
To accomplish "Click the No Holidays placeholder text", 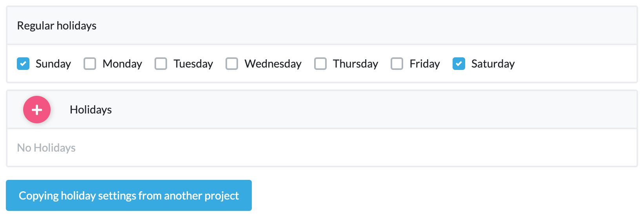I will tap(46, 148).
